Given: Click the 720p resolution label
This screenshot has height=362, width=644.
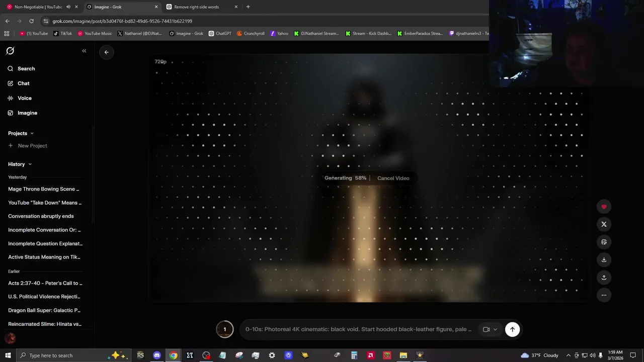Looking at the screenshot, I should pyautogui.click(x=160, y=62).
